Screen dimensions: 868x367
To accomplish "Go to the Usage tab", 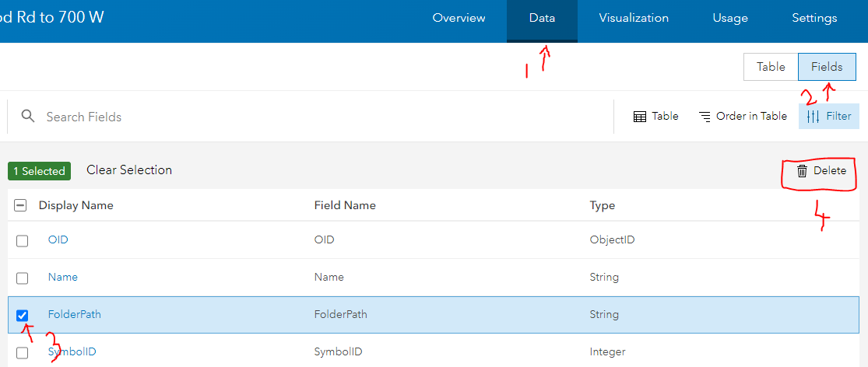I will tap(730, 18).
